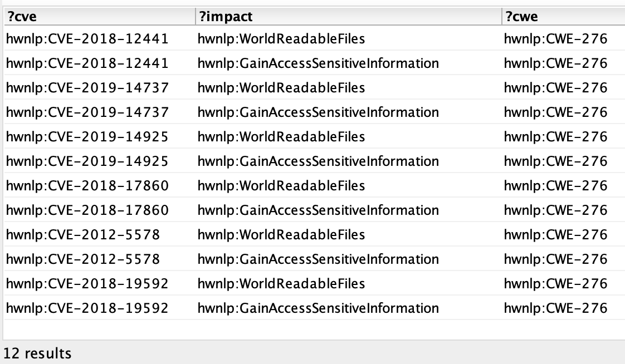This screenshot has width=625, height=364.
Task: Click the CWE-276 cell in the first row
Action: click(x=555, y=39)
